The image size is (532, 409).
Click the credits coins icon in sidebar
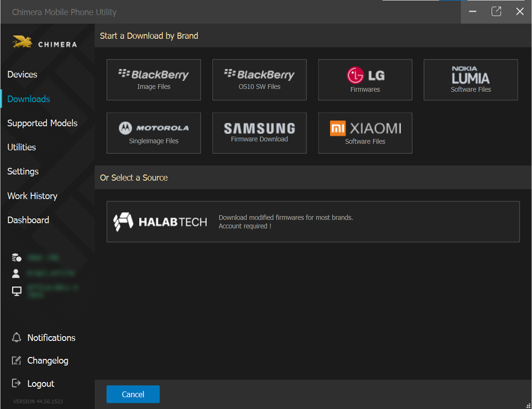point(17,258)
